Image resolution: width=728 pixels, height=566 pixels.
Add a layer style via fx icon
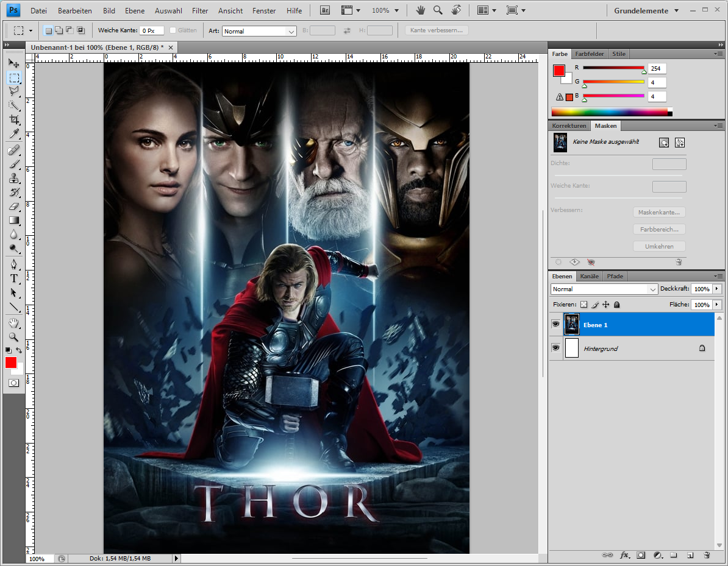(x=624, y=555)
